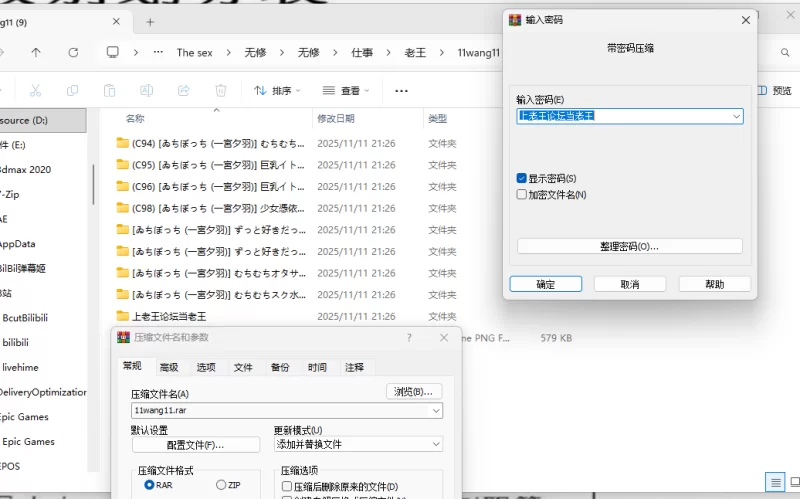This screenshot has width=800, height=499.
Task: Expand the 更新模式 dropdown list
Action: 436,444
